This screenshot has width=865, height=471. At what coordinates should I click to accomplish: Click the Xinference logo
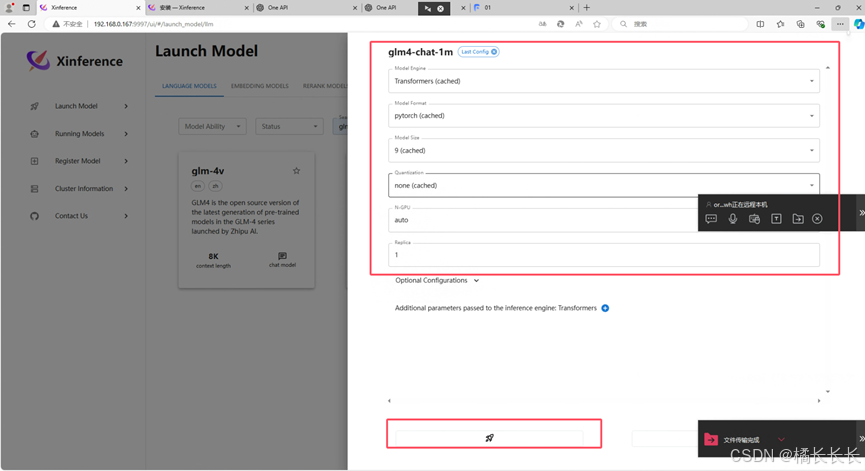pyautogui.click(x=75, y=61)
